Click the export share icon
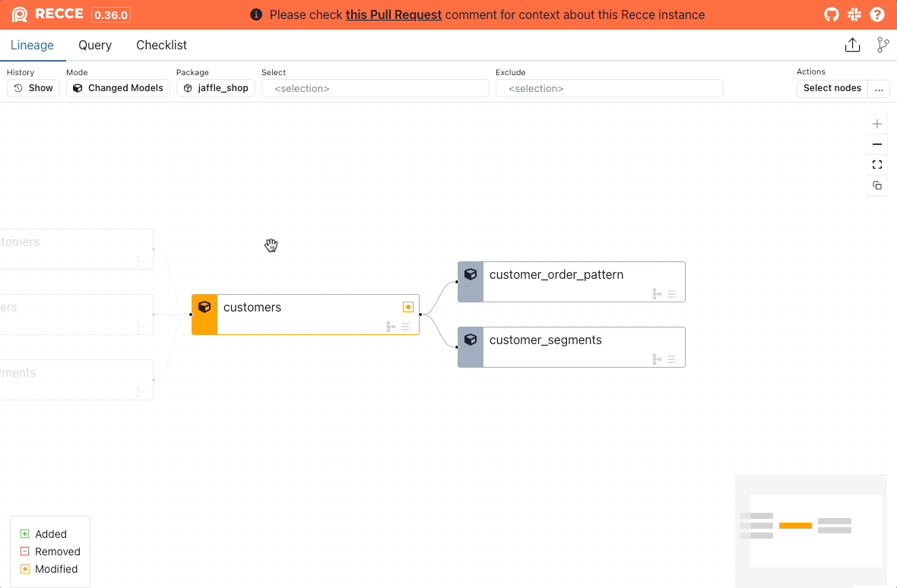Image resolution: width=897 pixels, height=588 pixels. tap(852, 46)
